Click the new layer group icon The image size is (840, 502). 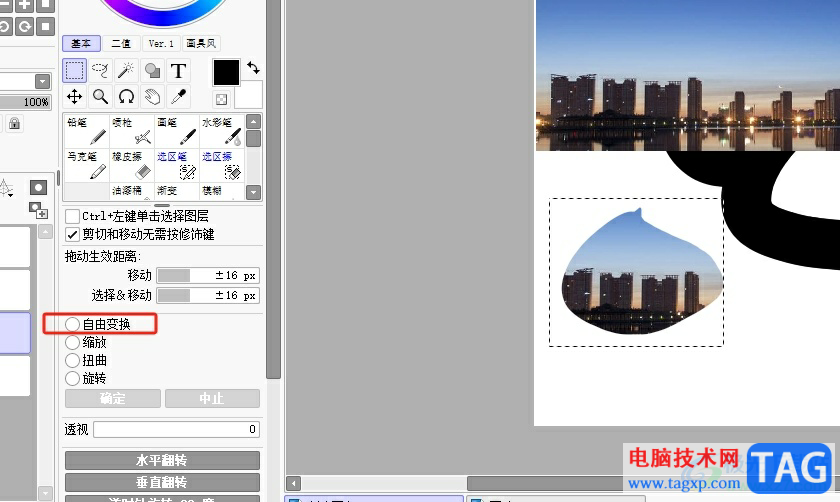(x=38, y=210)
